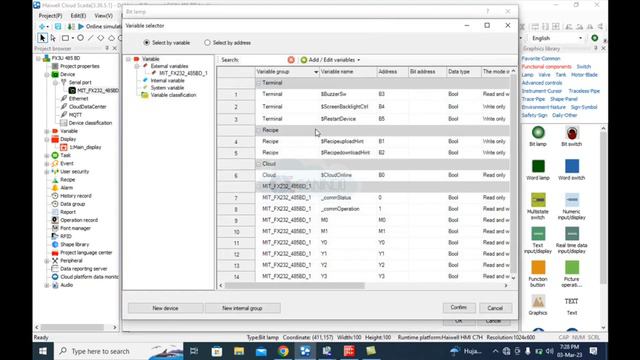
Task: Expand External variables tree node
Action: pyautogui.click(x=137, y=66)
